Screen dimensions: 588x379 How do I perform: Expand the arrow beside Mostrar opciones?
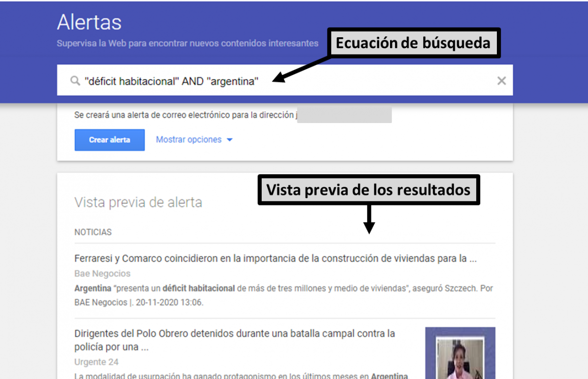[x=230, y=140]
